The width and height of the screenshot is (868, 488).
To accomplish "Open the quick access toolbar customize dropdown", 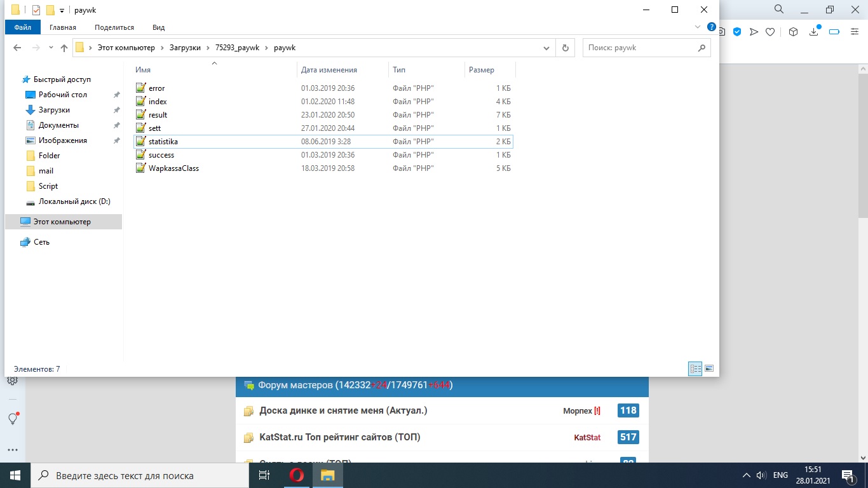I will coord(62,10).
